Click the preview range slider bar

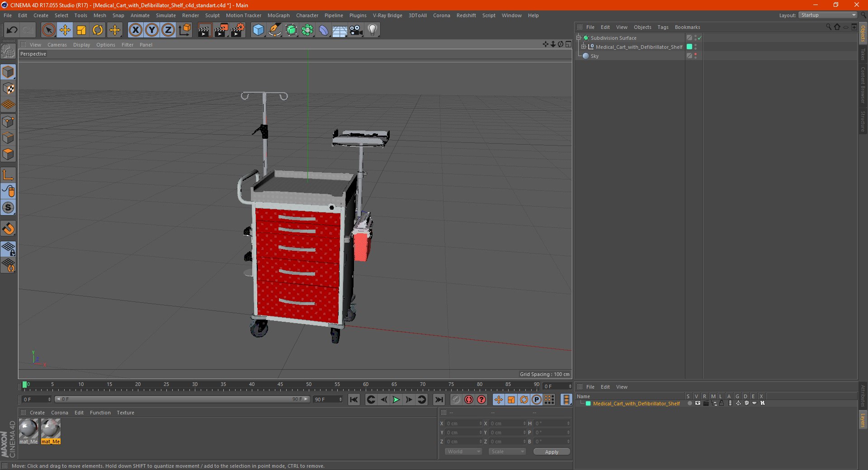pos(182,399)
